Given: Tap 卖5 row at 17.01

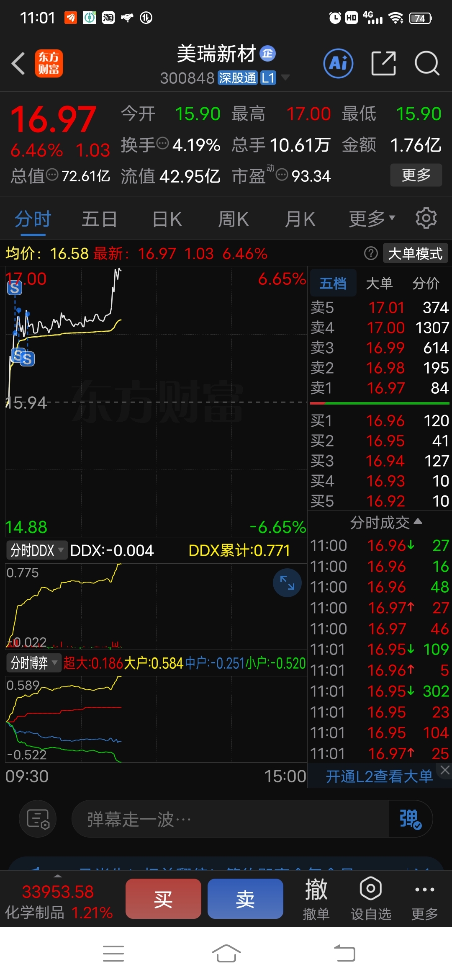Looking at the screenshot, I should click(380, 307).
